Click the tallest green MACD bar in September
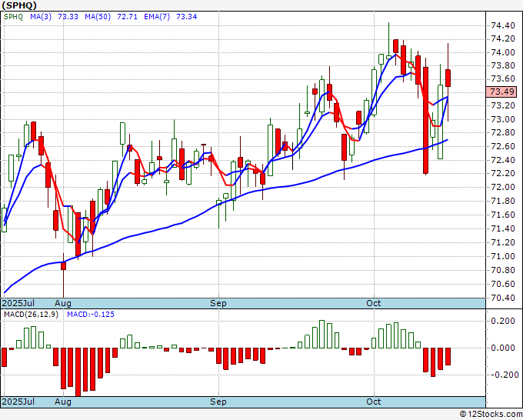This screenshot has height=420, width=523. pos(321,335)
